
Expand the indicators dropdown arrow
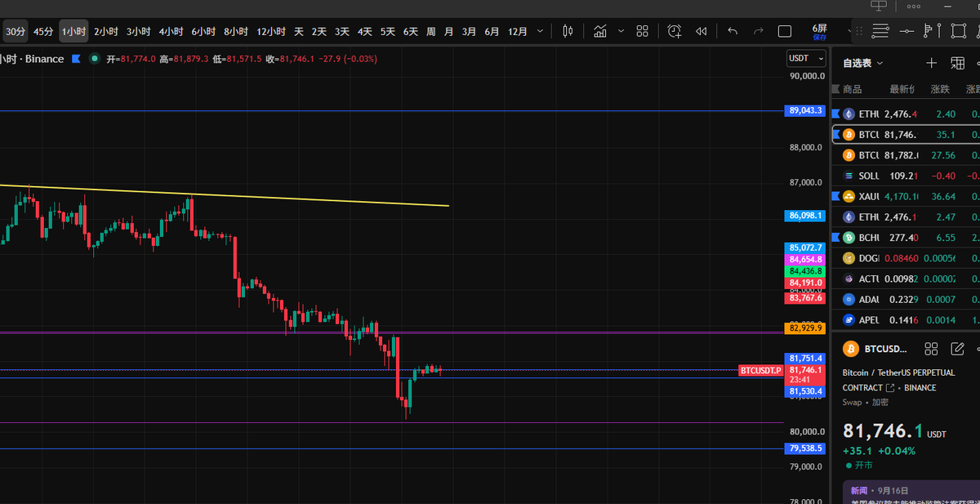click(621, 31)
